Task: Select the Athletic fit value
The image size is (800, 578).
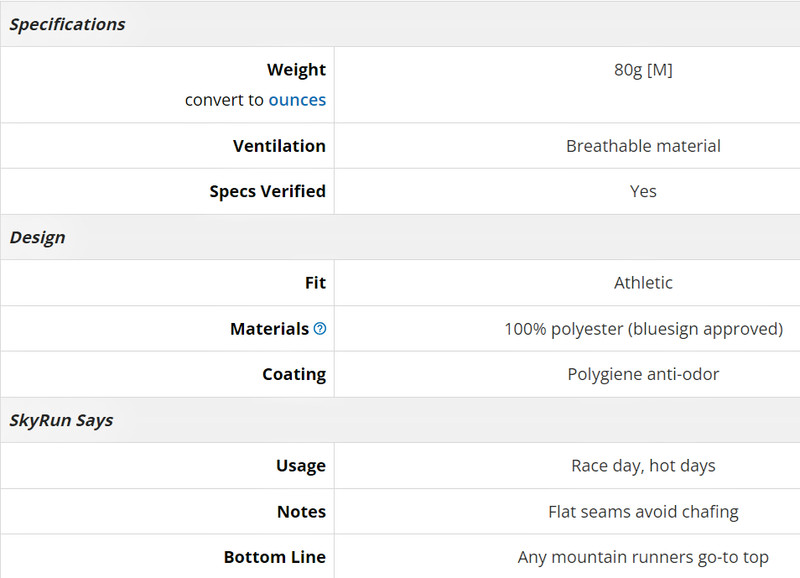Action: coord(643,283)
